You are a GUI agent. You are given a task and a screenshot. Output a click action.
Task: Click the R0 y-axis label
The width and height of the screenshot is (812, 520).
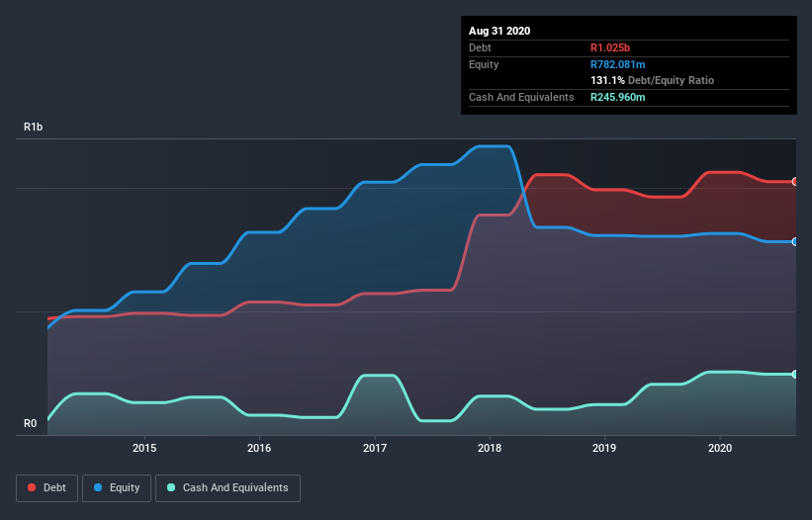30,424
